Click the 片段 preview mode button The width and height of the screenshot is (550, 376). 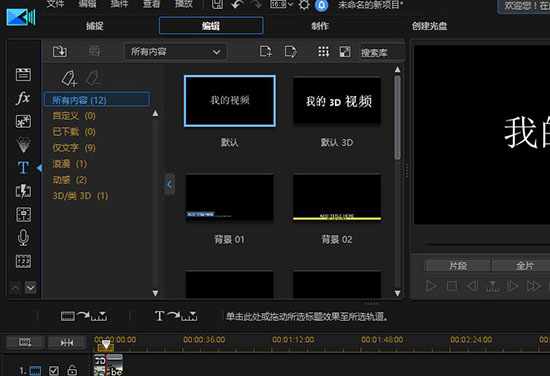point(458,266)
